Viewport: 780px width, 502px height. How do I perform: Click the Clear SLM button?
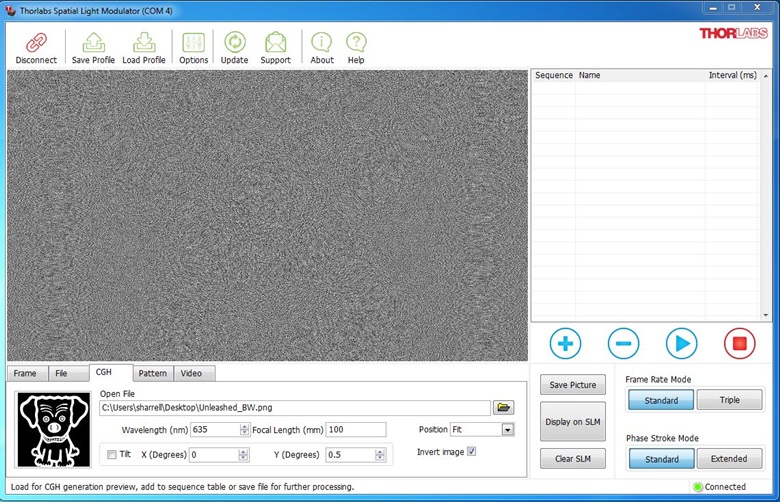coord(573,459)
